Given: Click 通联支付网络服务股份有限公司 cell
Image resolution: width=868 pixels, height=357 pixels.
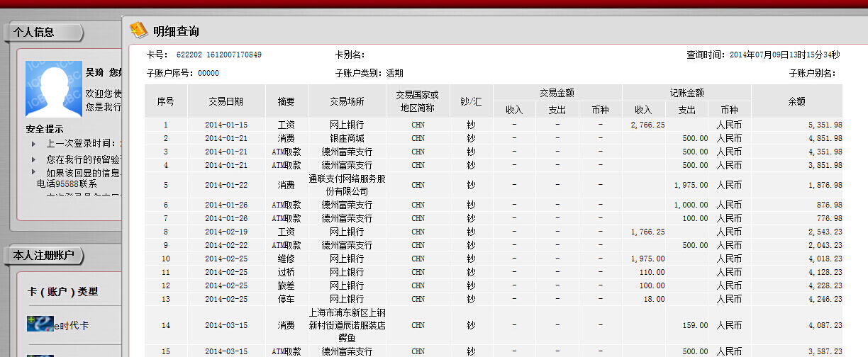Looking at the screenshot, I should pos(347,185).
